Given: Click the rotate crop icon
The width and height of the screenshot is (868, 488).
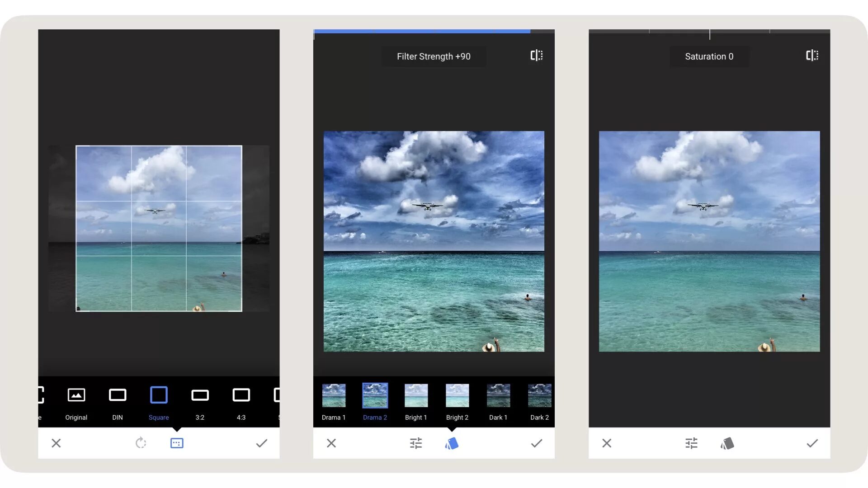Looking at the screenshot, I should (x=141, y=443).
